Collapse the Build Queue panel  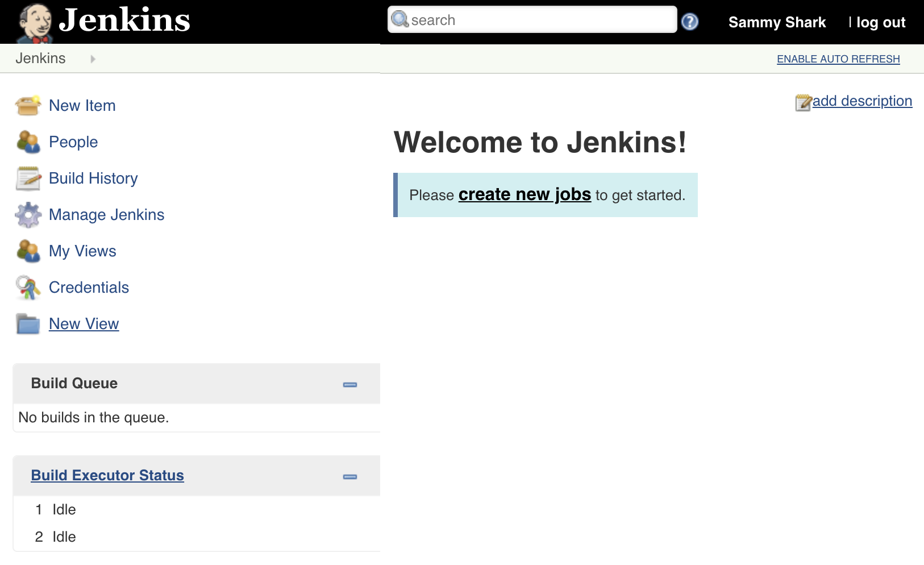pos(350,385)
